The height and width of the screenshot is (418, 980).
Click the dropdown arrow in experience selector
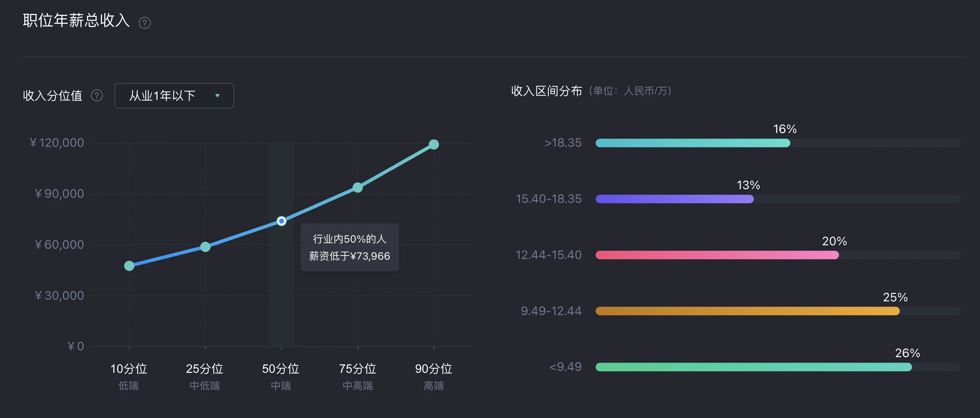pyautogui.click(x=217, y=95)
